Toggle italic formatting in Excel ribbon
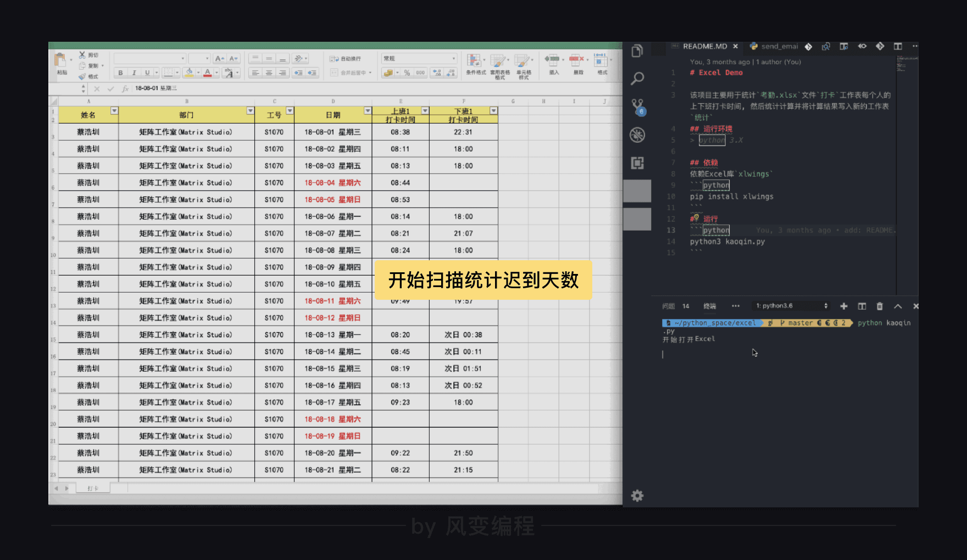The image size is (967, 560). click(x=134, y=72)
